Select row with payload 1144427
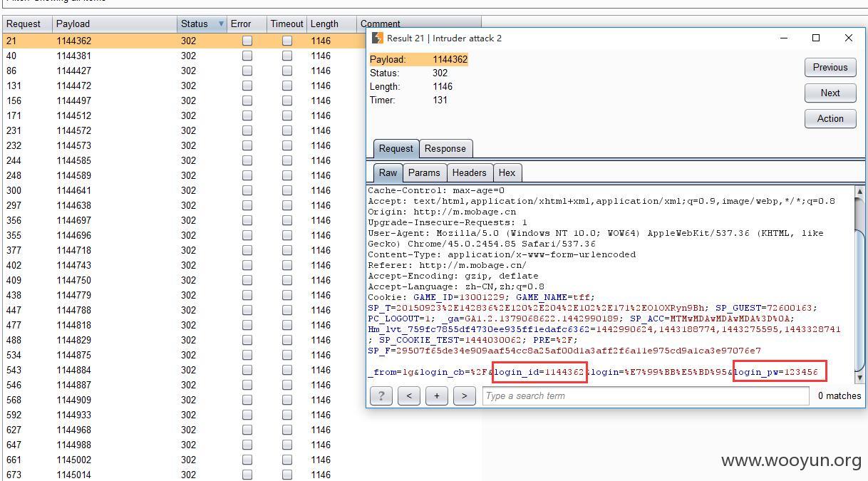The image size is (868, 481). [x=184, y=71]
